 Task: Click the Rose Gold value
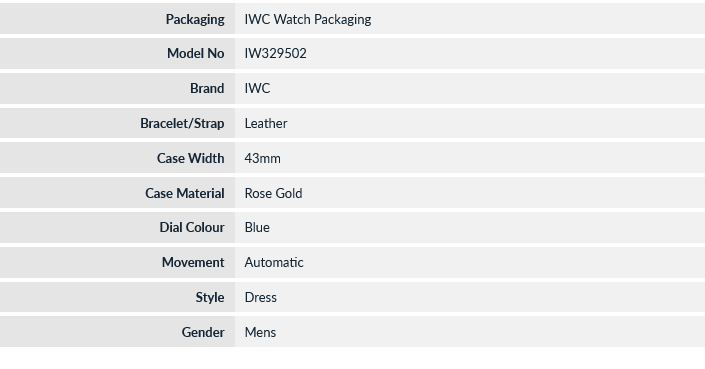point(273,193)
